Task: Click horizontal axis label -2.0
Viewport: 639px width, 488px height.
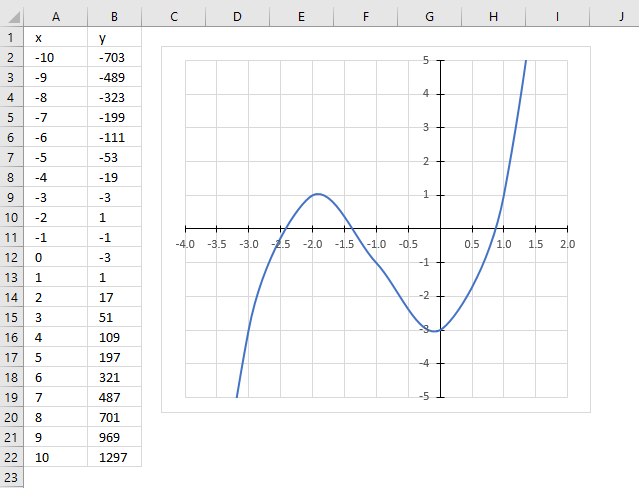Action: [x=313, y=244]
